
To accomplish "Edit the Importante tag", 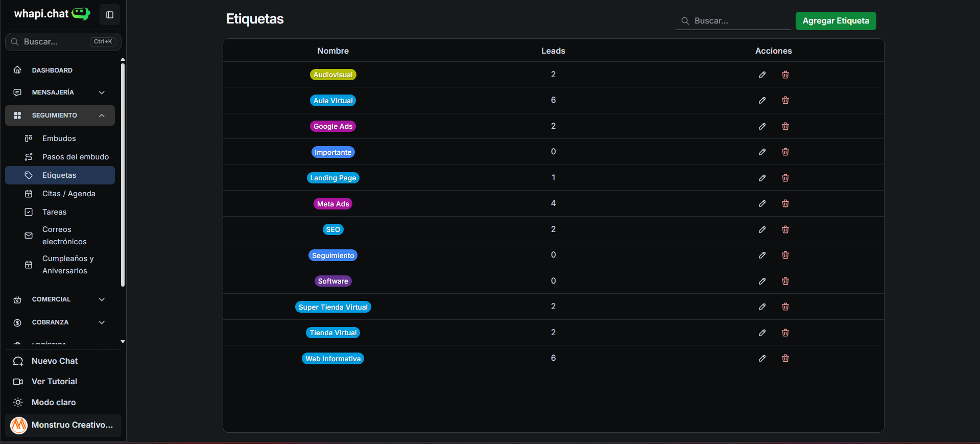I will [x=762, y=152].
